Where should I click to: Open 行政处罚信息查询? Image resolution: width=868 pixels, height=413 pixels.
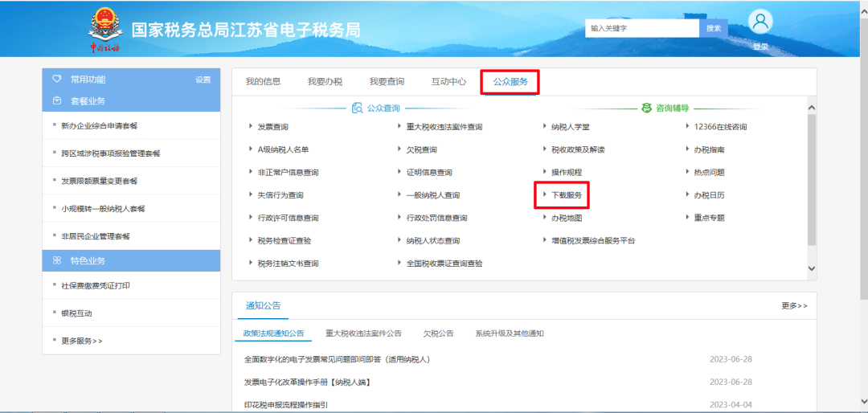tap(436, 218)
